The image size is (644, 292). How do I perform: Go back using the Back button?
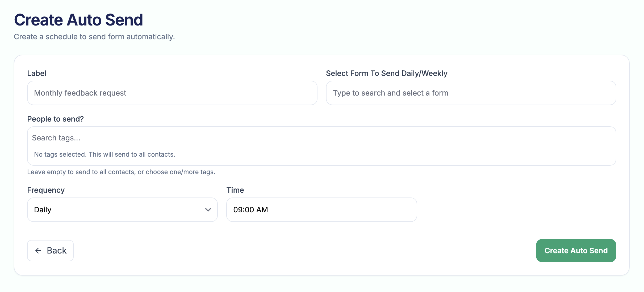(50, 250)
